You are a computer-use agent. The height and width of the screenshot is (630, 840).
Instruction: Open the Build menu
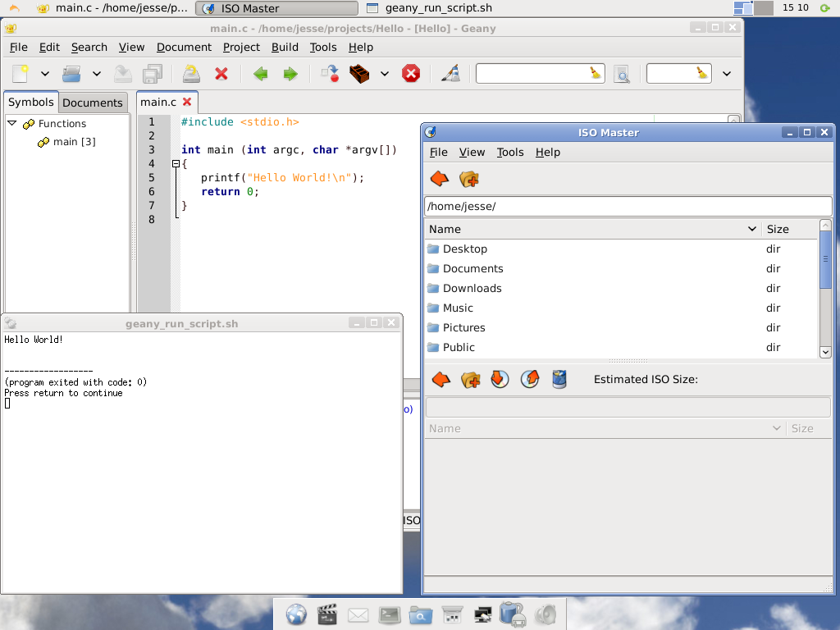click(285, 47)
